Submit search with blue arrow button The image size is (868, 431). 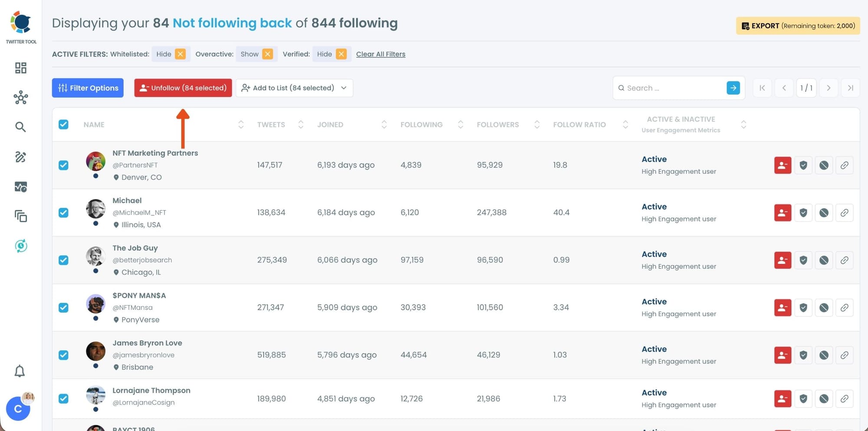733,88
